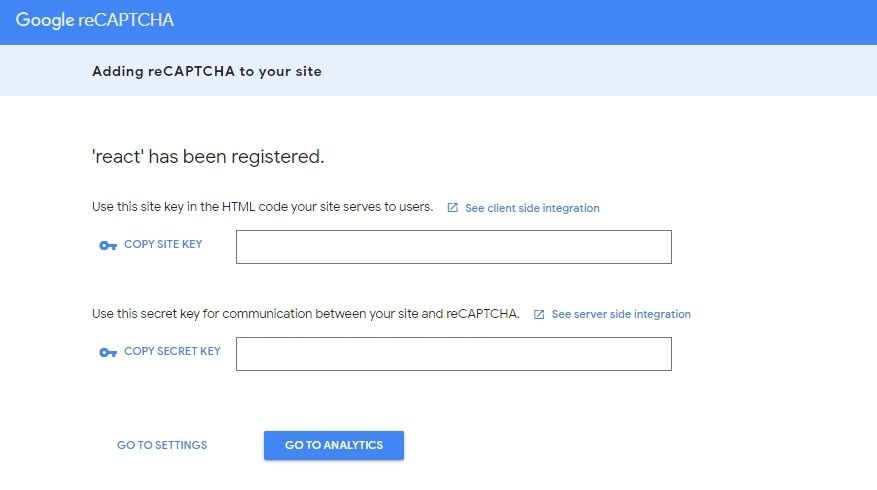
Task: Focus the secret key text field
Action: click(453, 353)
